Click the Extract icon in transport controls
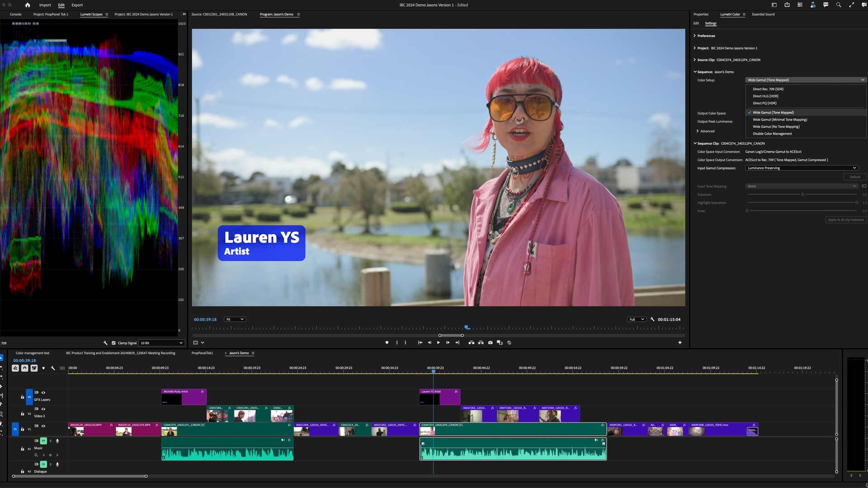The height and width of the screenshot is (488, 868). [481, 343]
